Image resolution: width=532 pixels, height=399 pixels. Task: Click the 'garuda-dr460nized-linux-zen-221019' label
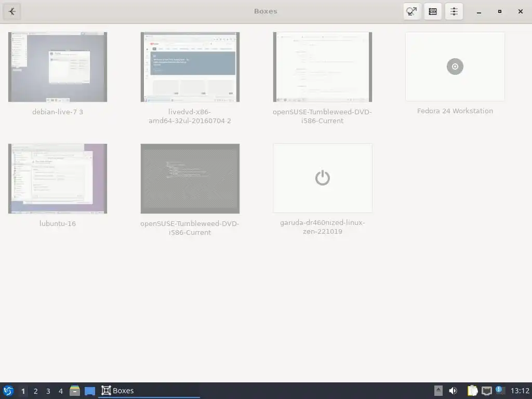point(322,227)
